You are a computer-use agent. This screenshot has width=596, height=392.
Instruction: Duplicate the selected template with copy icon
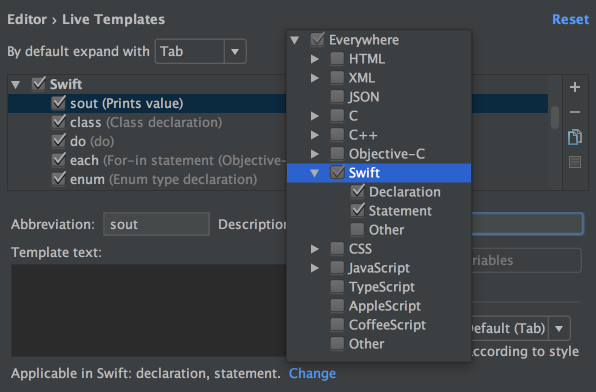point(575,137)
